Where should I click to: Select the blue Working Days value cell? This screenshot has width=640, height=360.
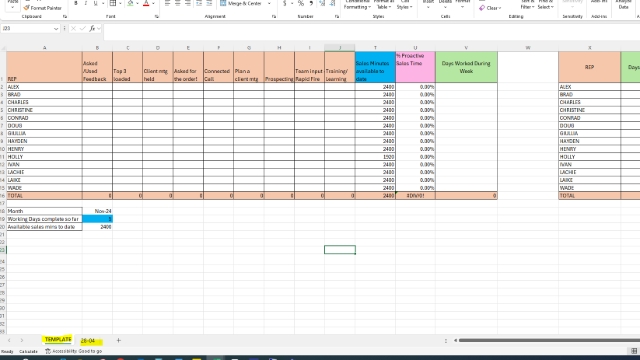97,219
